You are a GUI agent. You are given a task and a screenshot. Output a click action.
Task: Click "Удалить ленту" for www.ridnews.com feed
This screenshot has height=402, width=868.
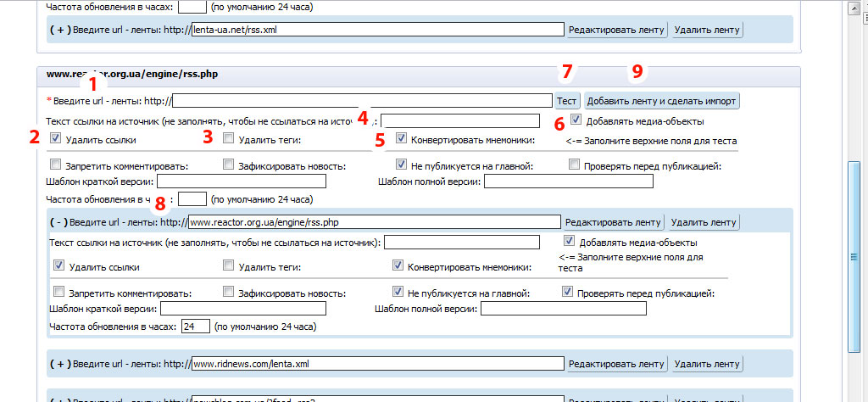(707, 364)
